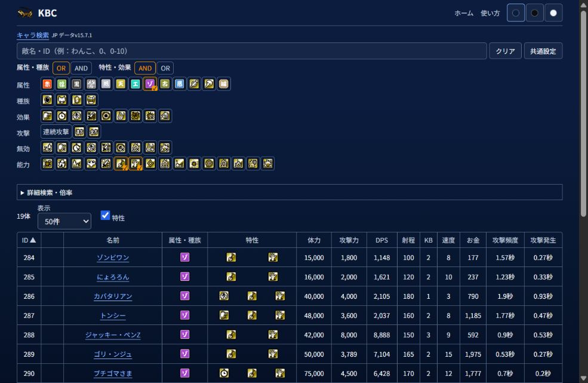
Task: Select the green 浮 floating attribute icon
Action: coord(62,84)
